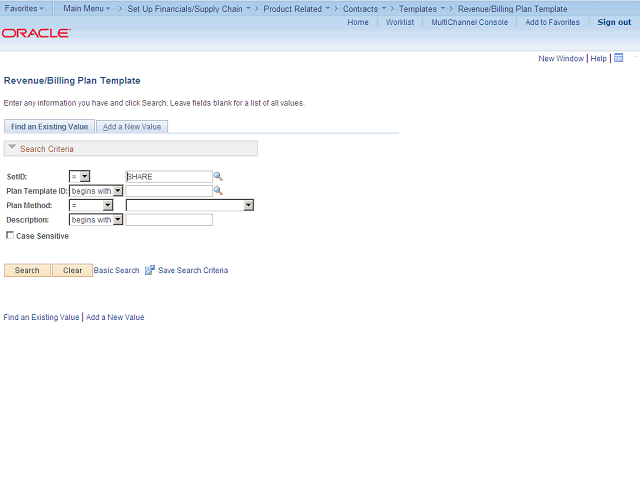Click Sign out link

point(614,22)
